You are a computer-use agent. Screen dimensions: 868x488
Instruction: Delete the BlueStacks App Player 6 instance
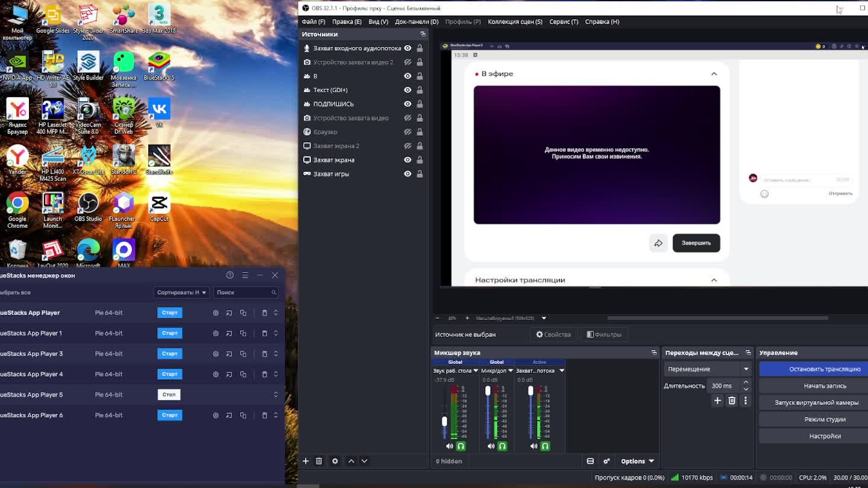point(264,415)
